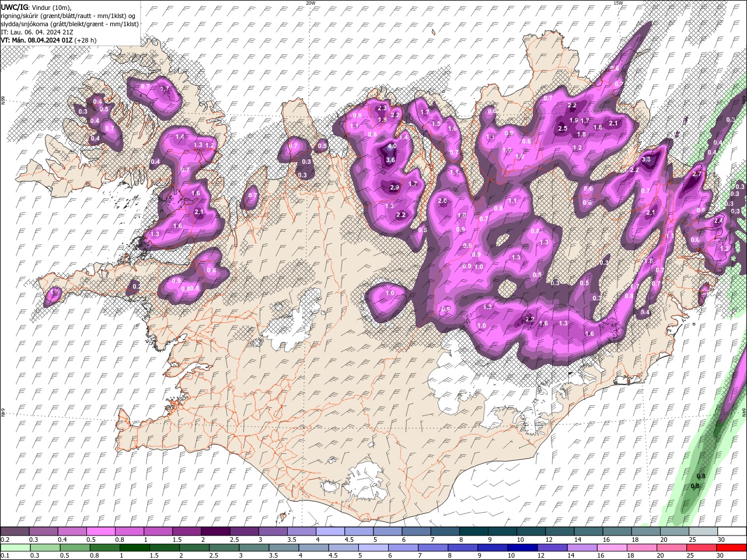Click the '20W' longitude label
747x560 pixels.
pos(310,3)
